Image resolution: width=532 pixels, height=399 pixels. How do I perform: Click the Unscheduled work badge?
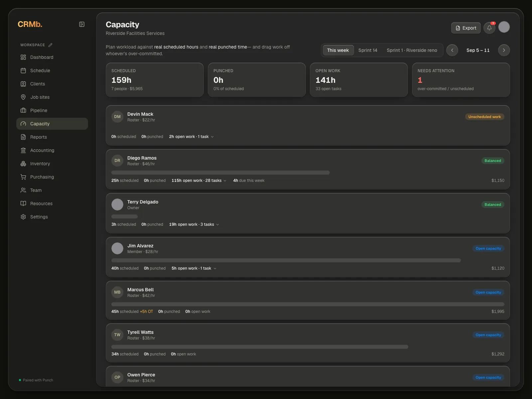click(484, 117)
